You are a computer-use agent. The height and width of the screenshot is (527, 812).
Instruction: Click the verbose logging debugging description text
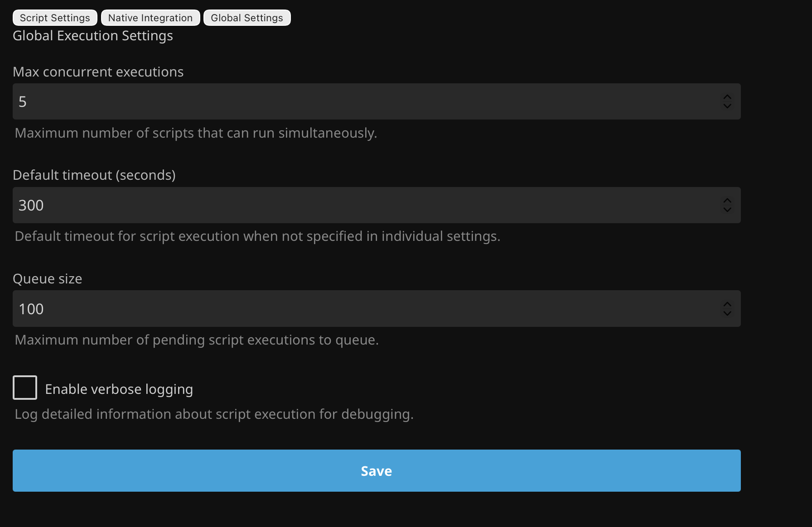[214, 414]
